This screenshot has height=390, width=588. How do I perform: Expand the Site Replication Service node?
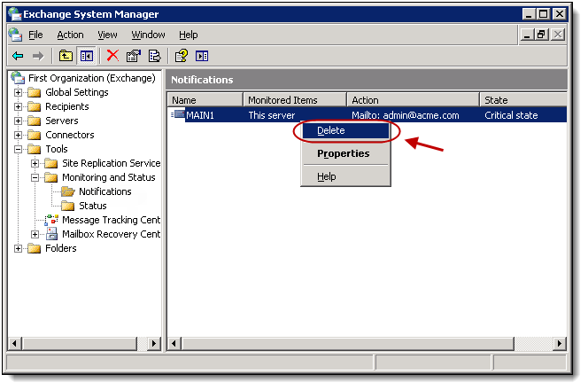point(35,164)
